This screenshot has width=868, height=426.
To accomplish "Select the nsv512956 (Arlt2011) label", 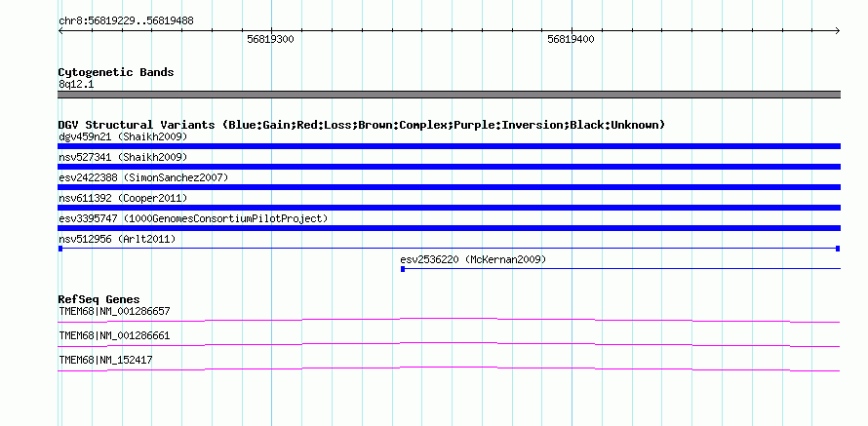I will point(117,239).
